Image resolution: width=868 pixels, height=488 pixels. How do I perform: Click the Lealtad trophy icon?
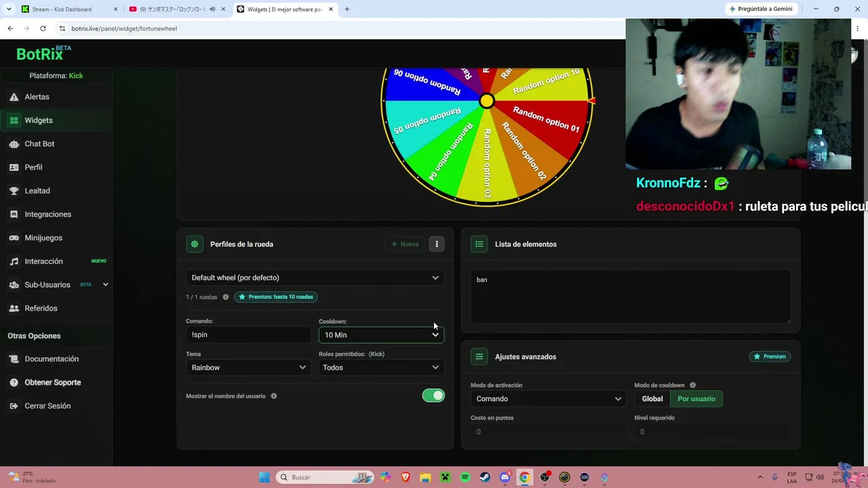tap(14, 190)
